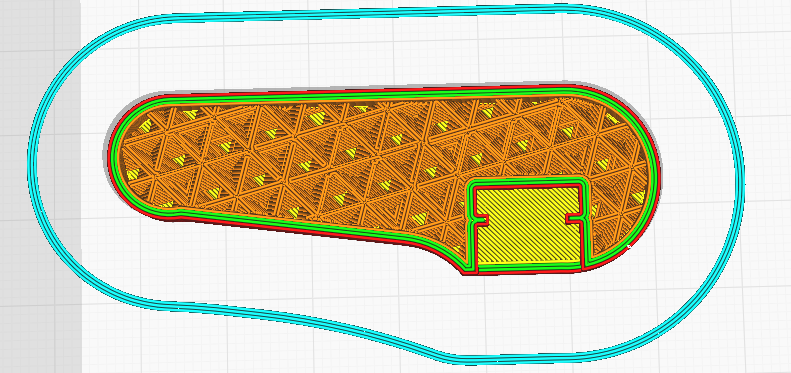Select the concave wall curve left of the yellow rectangle
Image resolution: width=791 pixels, height=373 pixels.
pos(444,255)
